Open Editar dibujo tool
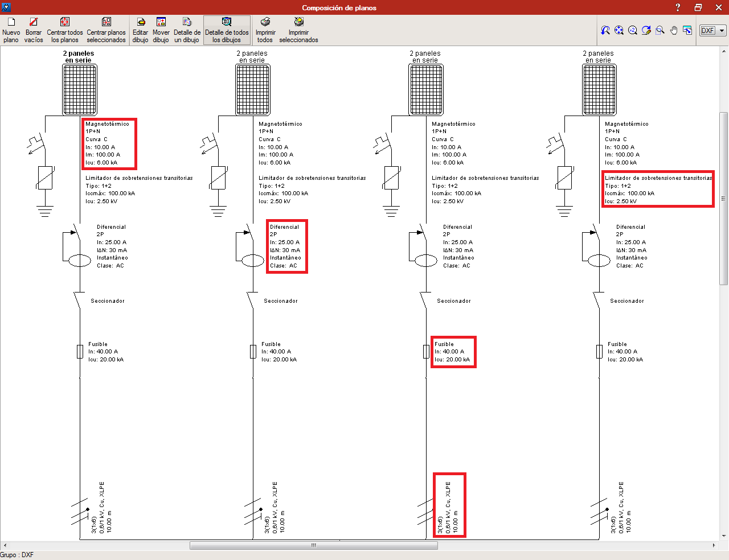The image size is (729, 560). click(140, 30)
